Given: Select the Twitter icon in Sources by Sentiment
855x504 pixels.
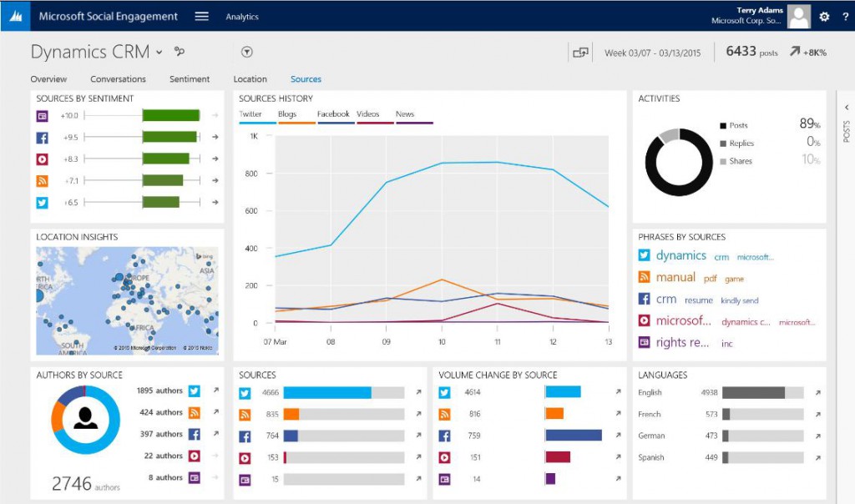Looking at the screenshot, I should [41, 201].
